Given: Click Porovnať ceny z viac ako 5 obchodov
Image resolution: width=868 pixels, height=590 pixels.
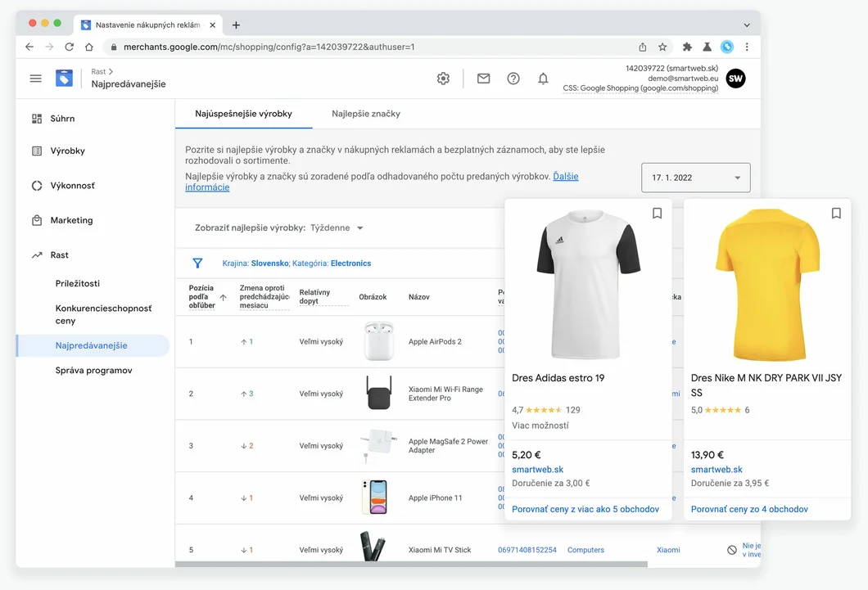Looking at the screenshot, I should [x=585, y=509].
